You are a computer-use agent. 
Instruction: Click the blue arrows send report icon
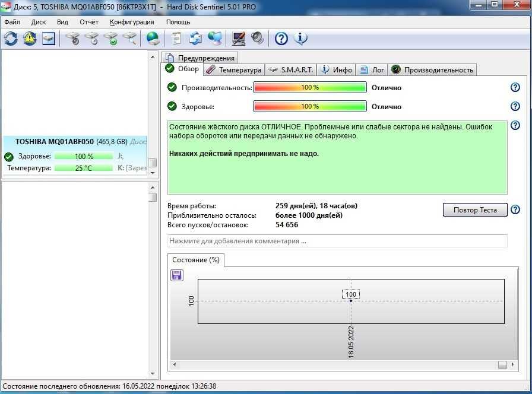coord(195,39)
